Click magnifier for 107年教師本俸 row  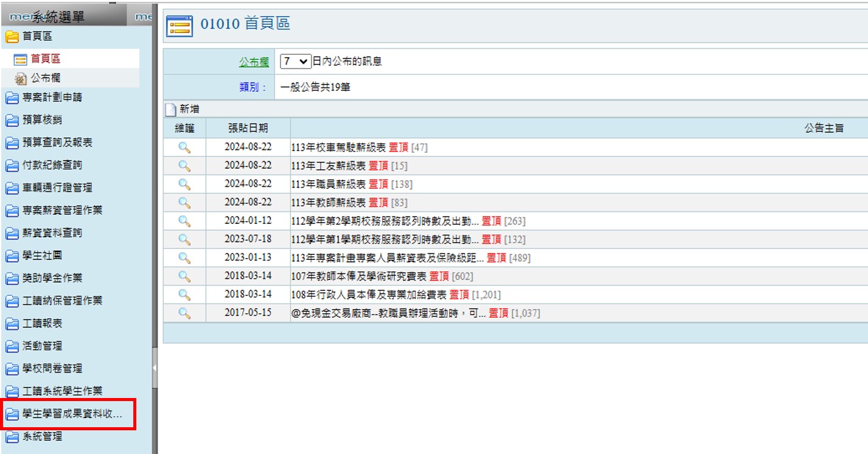pos(184,276)
